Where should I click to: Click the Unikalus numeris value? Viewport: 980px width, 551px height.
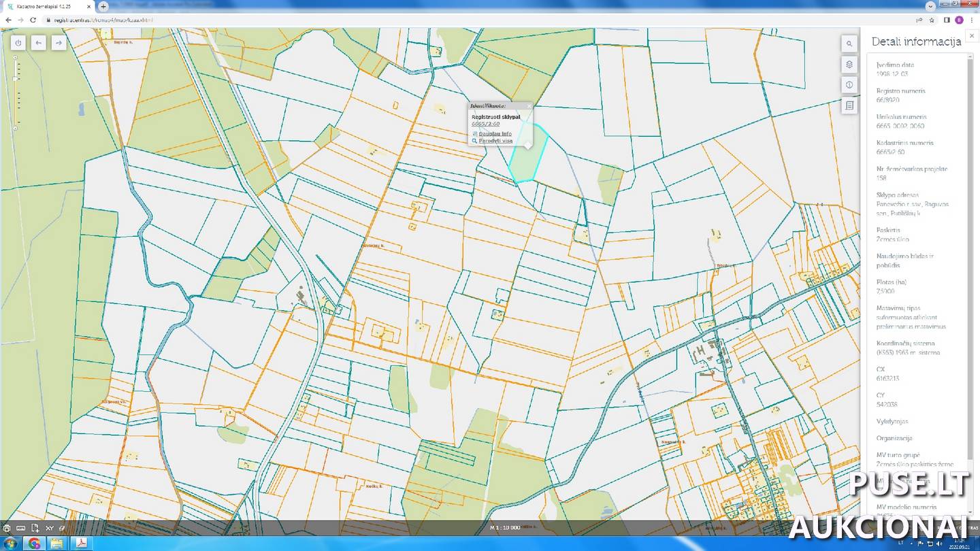901,126
